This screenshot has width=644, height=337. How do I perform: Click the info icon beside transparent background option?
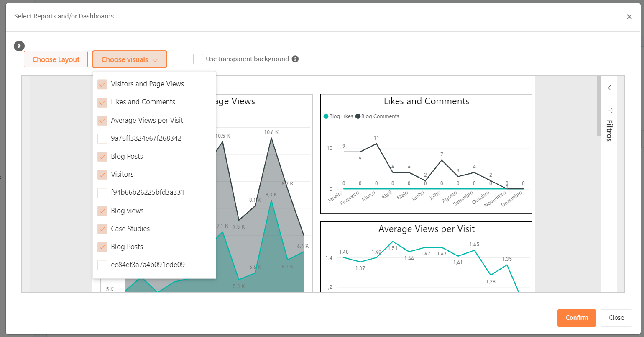pos(296,59)
